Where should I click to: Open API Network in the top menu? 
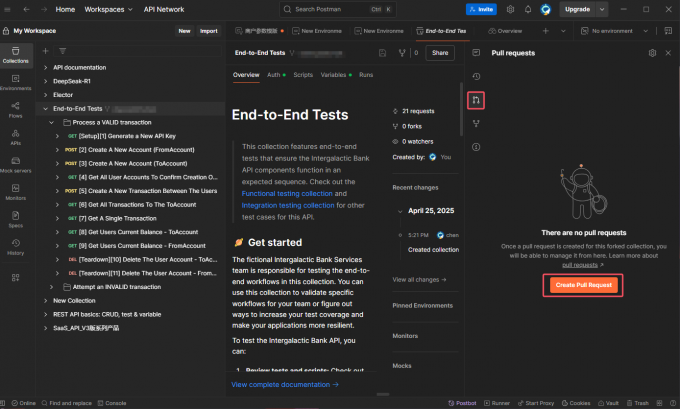(164, 9)
